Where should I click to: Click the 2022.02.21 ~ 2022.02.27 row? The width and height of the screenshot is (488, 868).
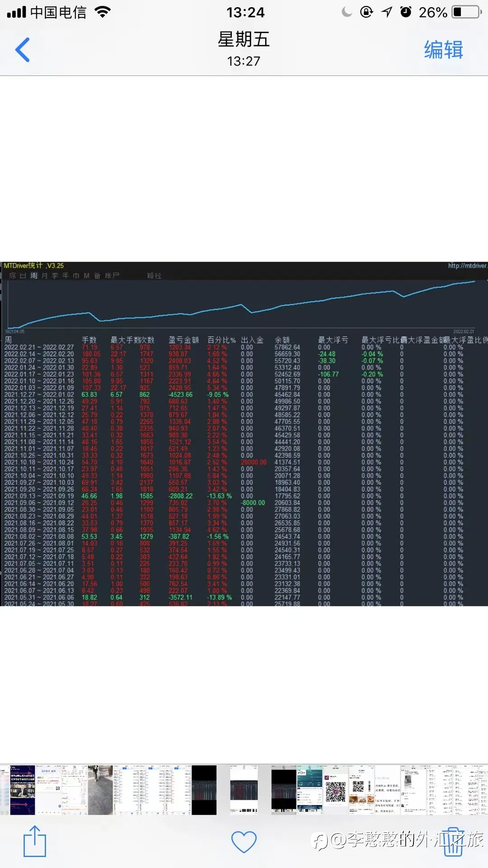click(x=244, y=347)
